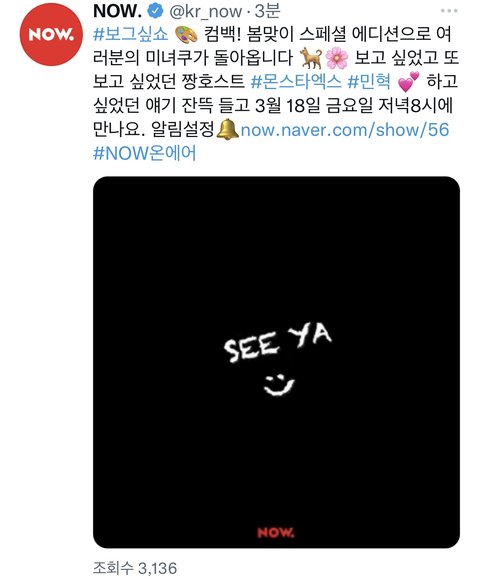
Task: Click the pink flower emoji
Action: tap(337, 59)
